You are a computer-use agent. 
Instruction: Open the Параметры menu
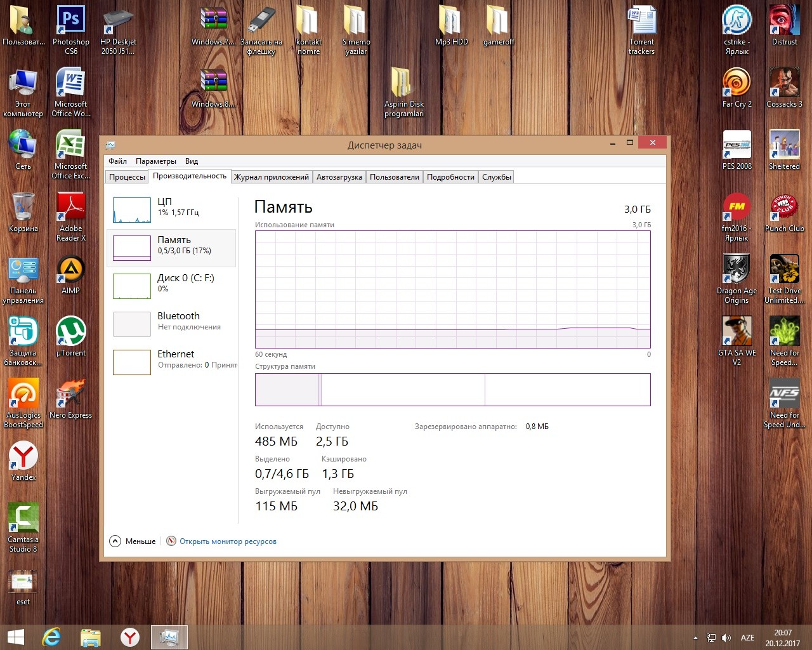pyautogui.click(x=156, y=161)
